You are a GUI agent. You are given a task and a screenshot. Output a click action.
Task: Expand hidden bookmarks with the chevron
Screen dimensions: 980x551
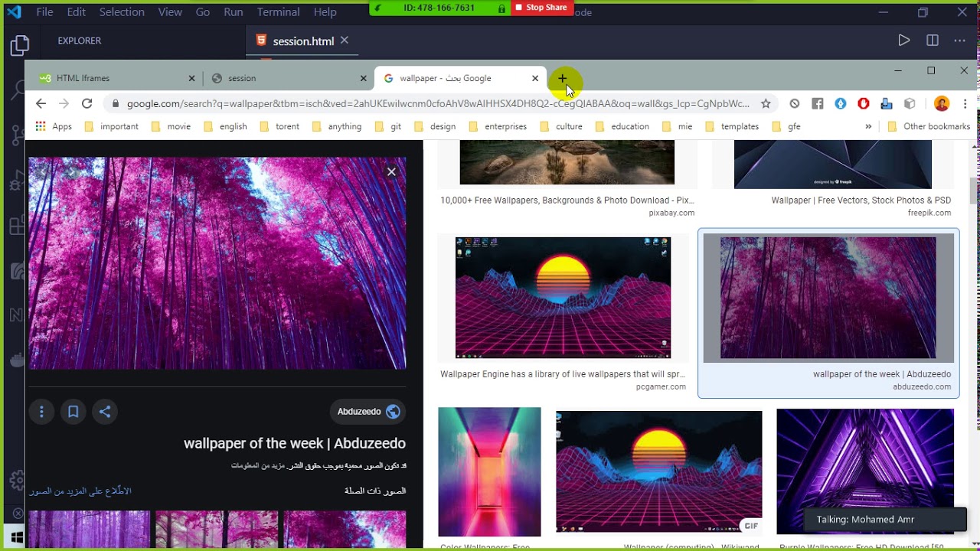point(868,126)
